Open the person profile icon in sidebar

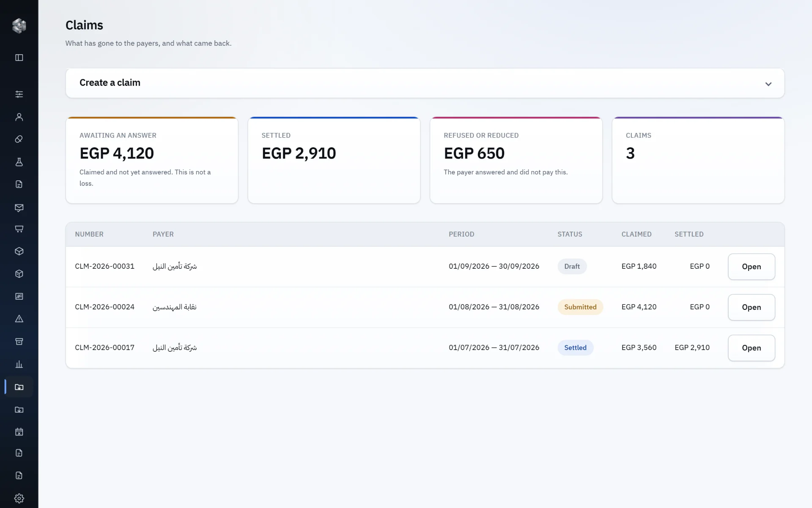click(19, 117)
